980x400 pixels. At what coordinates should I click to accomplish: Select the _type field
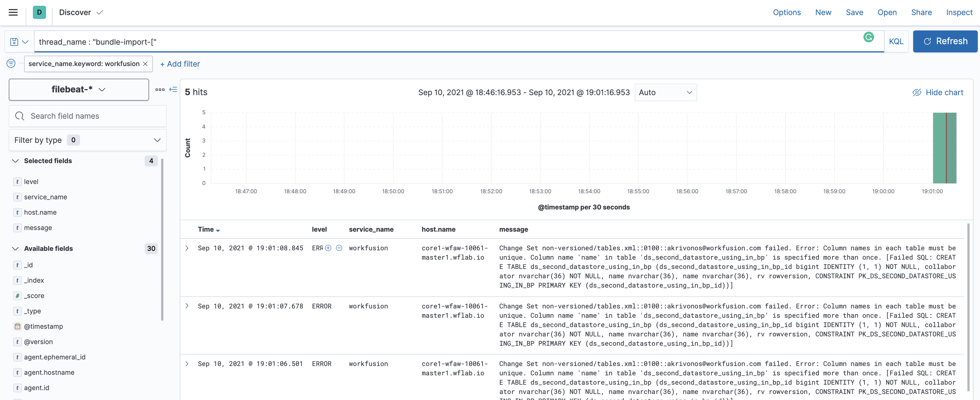coord(32,311)
